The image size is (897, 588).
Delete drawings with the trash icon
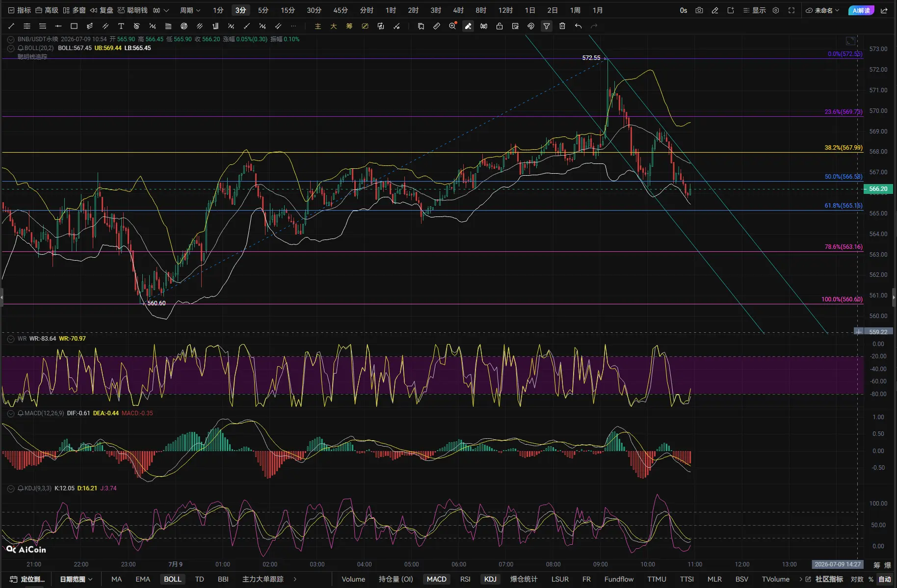pos(562,26)
